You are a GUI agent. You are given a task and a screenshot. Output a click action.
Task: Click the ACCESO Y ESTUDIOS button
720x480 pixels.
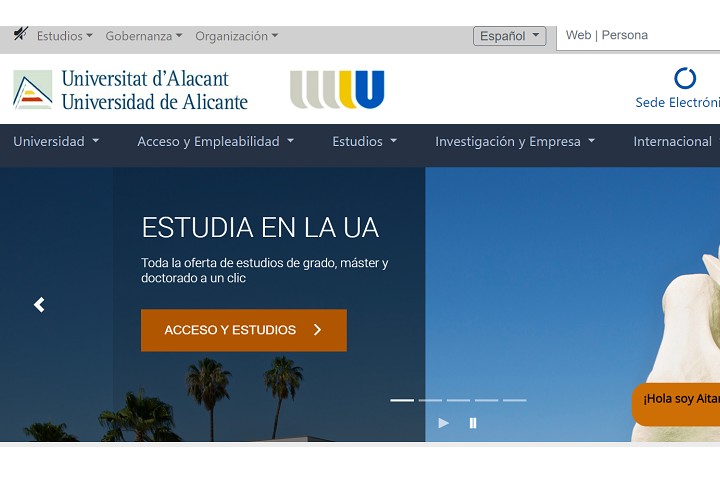(x=244, y=330)
